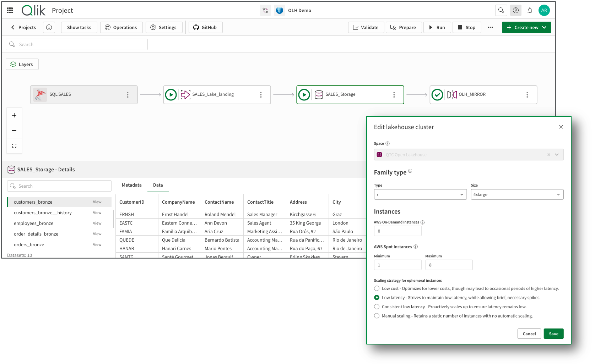The image size is (595, 364).
Task: Select customers_bronze__history dataset
Action: (43, 213)
